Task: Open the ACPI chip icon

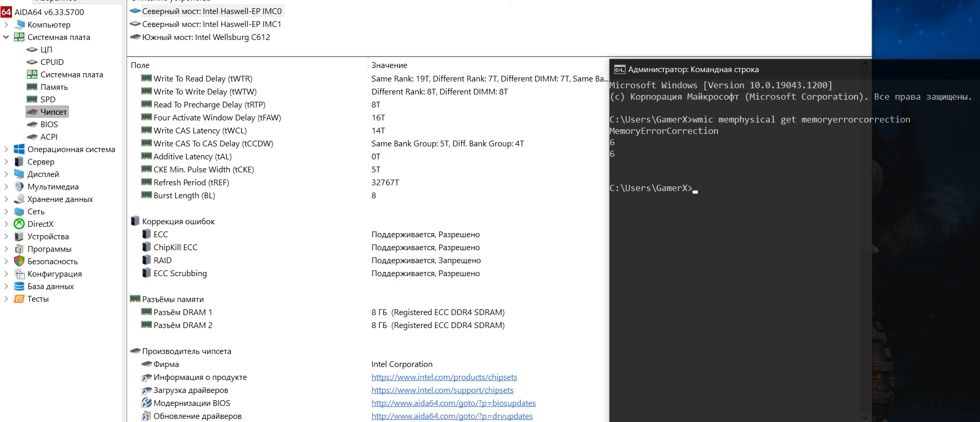Action: 32,137
